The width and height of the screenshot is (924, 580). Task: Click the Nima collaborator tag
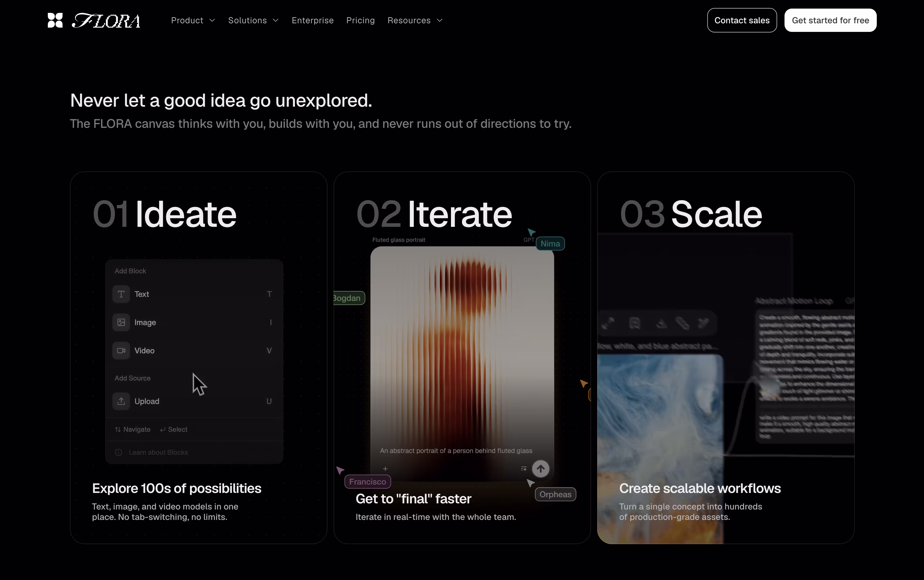pyautogui.click(x=550, y=244)
